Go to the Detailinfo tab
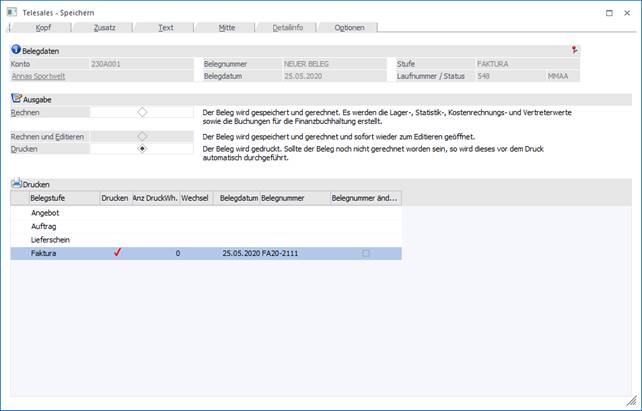Image resolution: width=642 pixels, height=411 pixels. coord(286,27)
